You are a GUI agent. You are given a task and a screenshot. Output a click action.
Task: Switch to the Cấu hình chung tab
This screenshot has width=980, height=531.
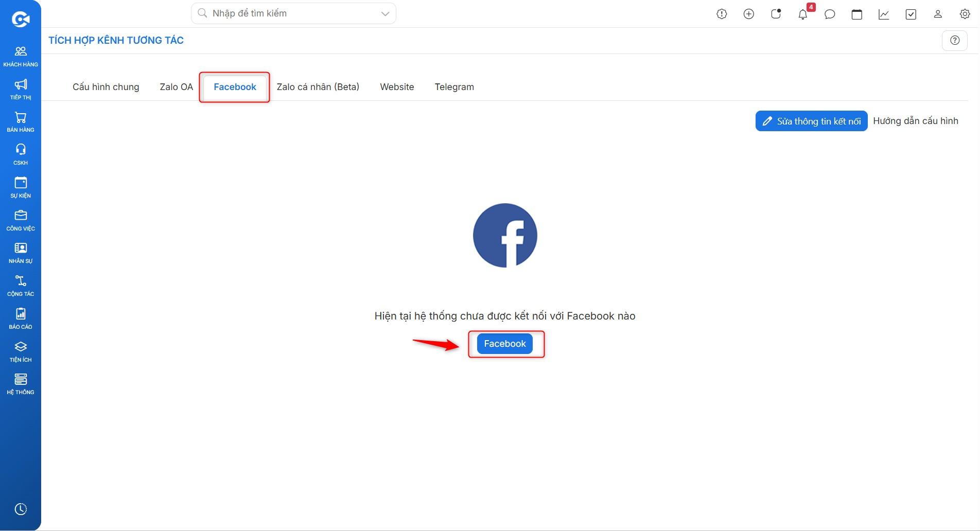point(106,87)
